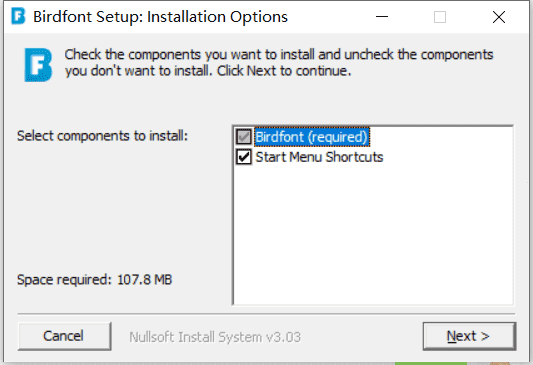
Task: Click the greyed-out maximize window icon
Action: [440, 17]
